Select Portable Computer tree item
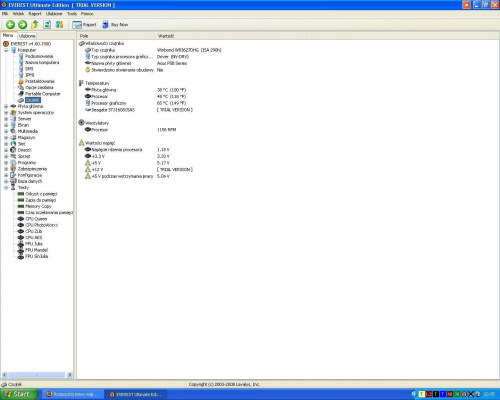The width and height of the screenshot is (500, 400). [x=43, y=94]
